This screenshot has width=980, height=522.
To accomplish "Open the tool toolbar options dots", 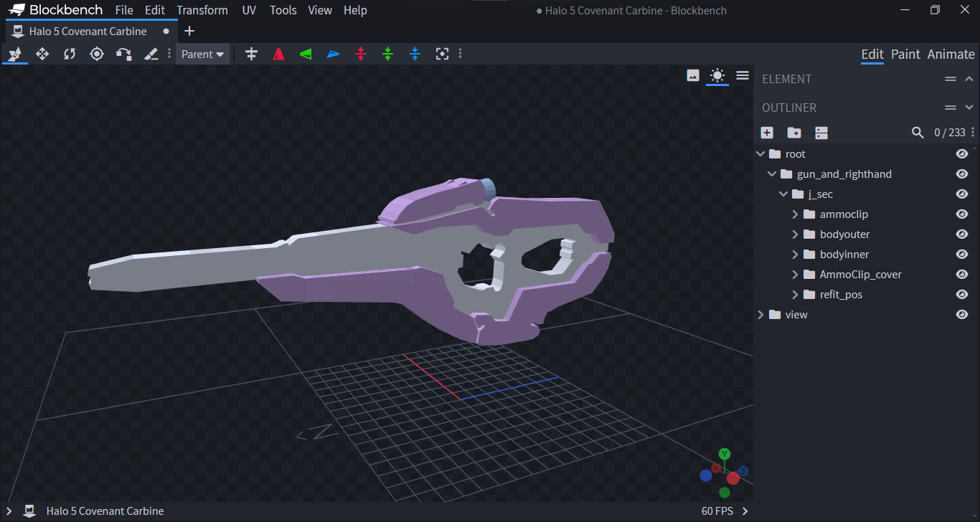I will tap(169, 54).
